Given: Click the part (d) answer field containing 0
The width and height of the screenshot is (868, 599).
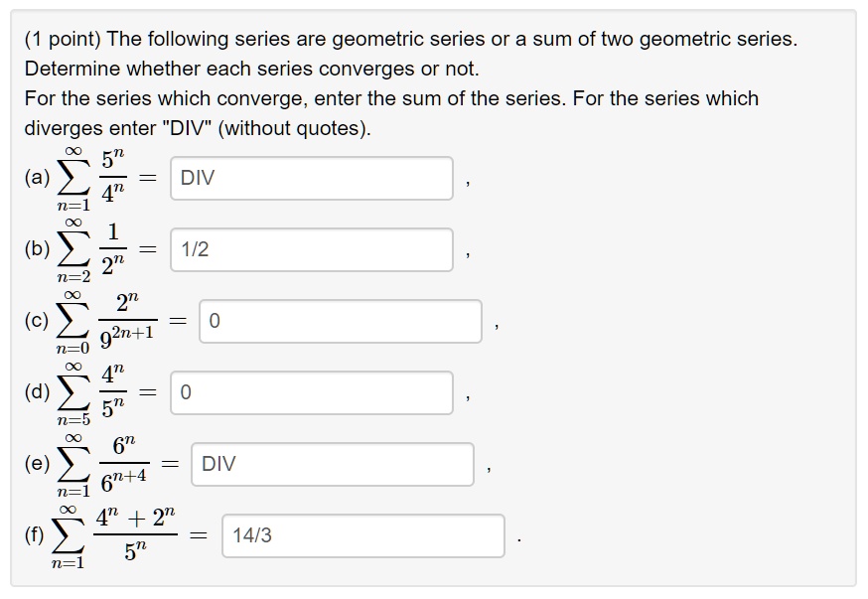Looking at the screenshot, I should [312, 393].
